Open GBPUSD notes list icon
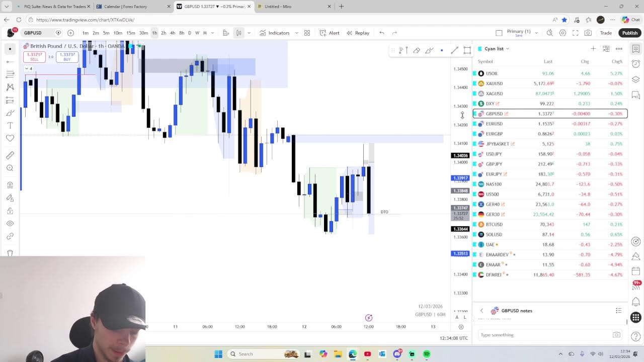644x362 pixels. click(618, 311)
